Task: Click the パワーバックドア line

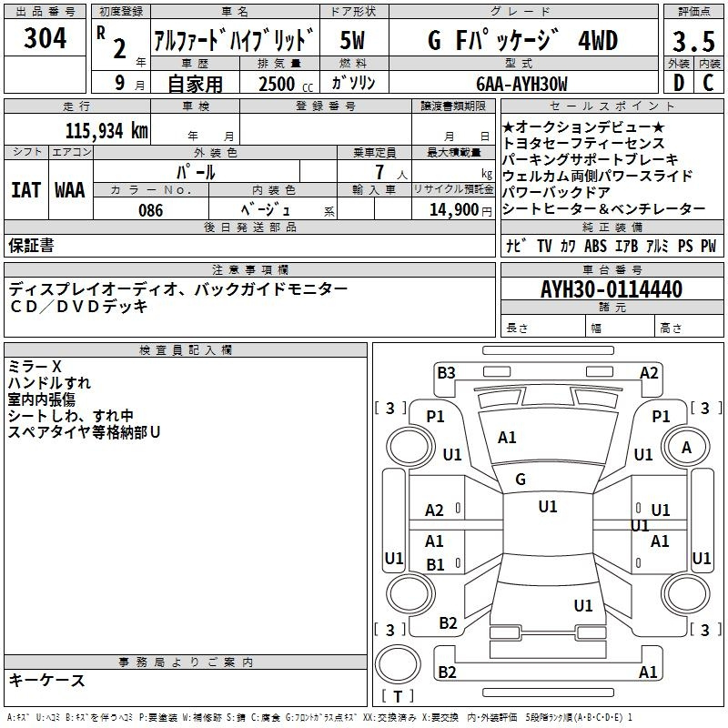Action: [x=556, y=192]
